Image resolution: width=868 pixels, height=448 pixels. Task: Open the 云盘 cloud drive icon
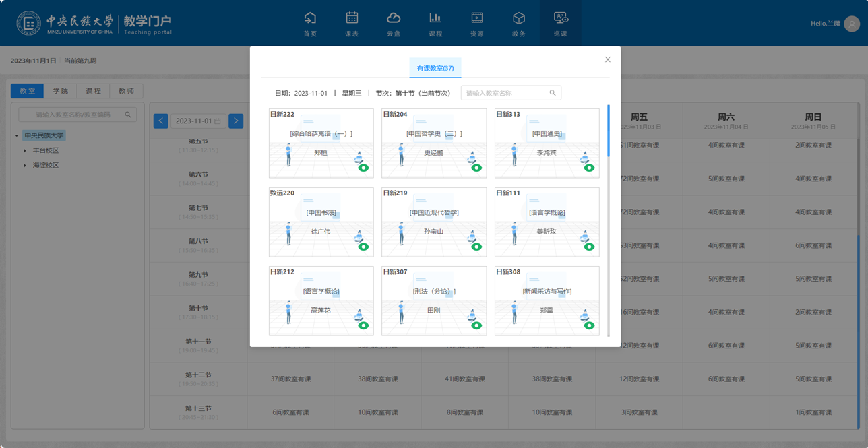pos(394,18)
